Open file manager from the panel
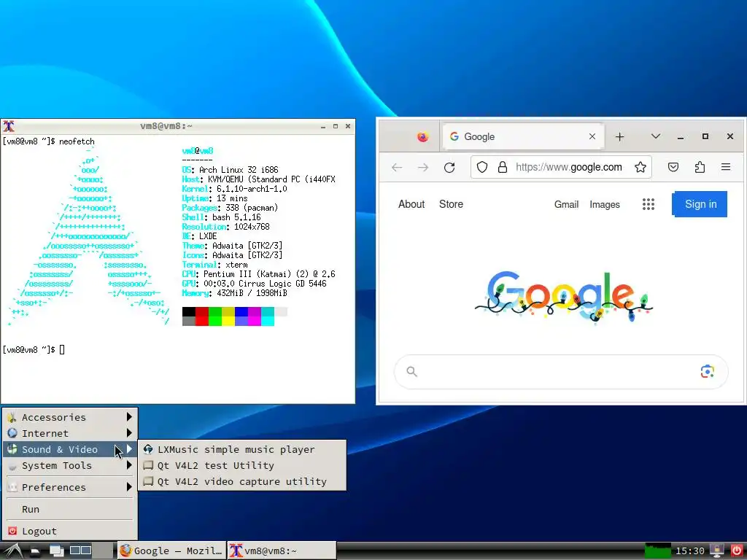Viewport: 747px width, 560px height. pyautogui.click(x=35, y=551)
